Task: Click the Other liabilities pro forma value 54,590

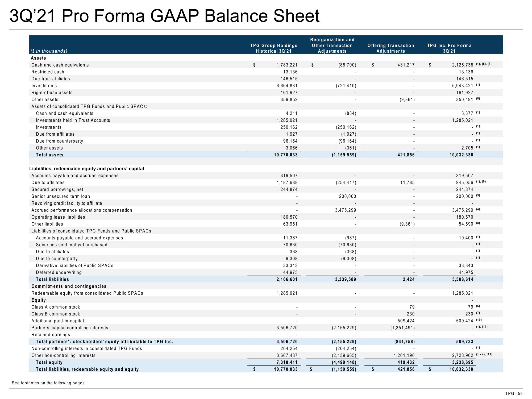Action: pos(466,224)
